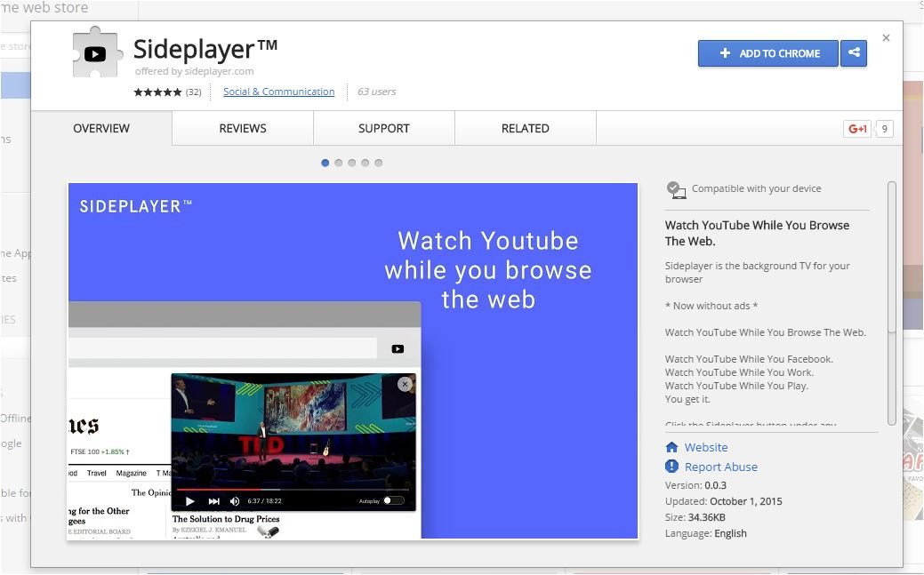924x575 pixels.
Task: Open the Social & Communication category link
Action: point(278,92)
